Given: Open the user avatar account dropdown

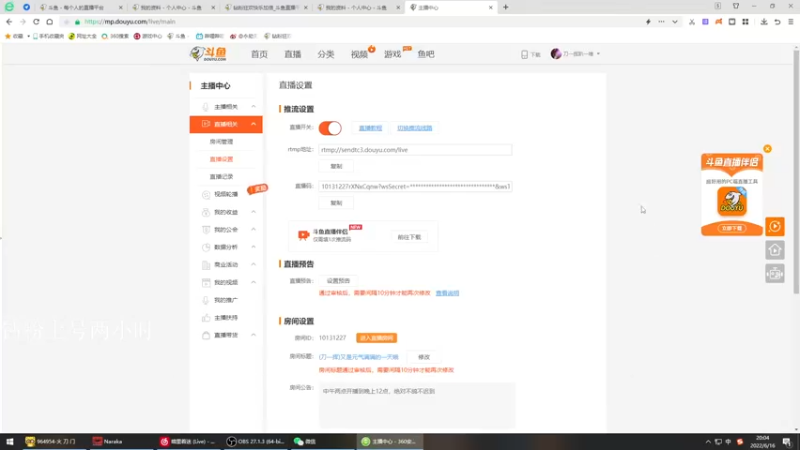Looking at the screenshot, I should (x=575, y=54).
